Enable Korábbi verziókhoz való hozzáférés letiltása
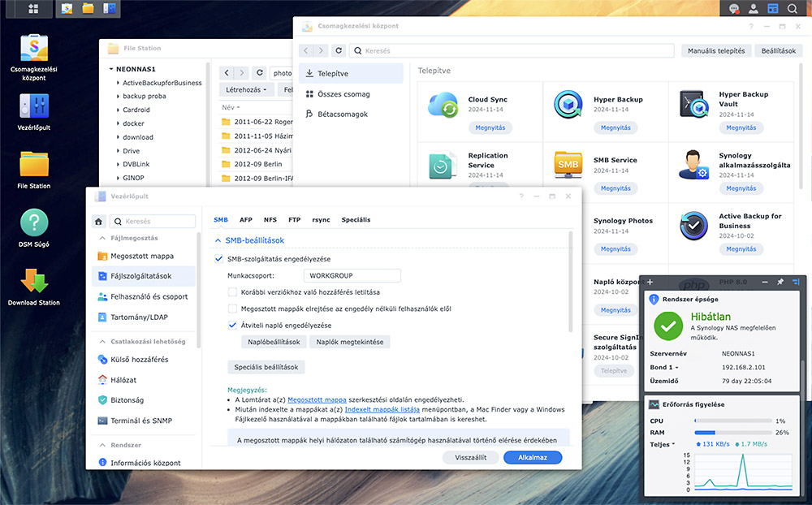 (233, 292)
